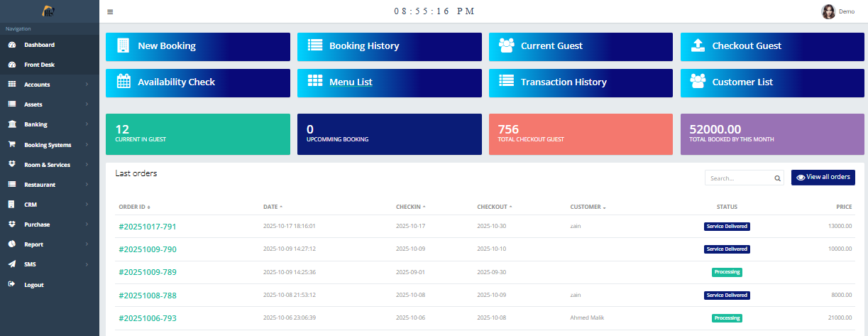
Task: Open Front Desk from navigation
Action: (x=39, y=65)
